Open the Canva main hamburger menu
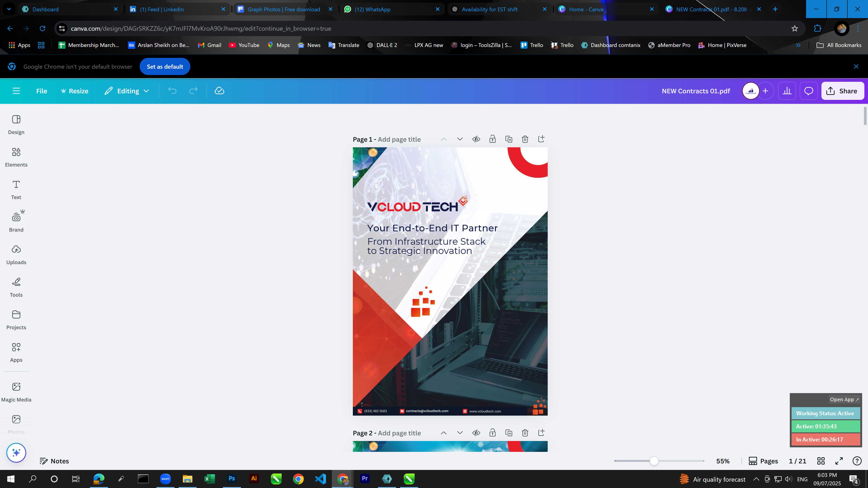Viewport: 868px width, 488px height. pyautogui.click(x=16, y=91)
